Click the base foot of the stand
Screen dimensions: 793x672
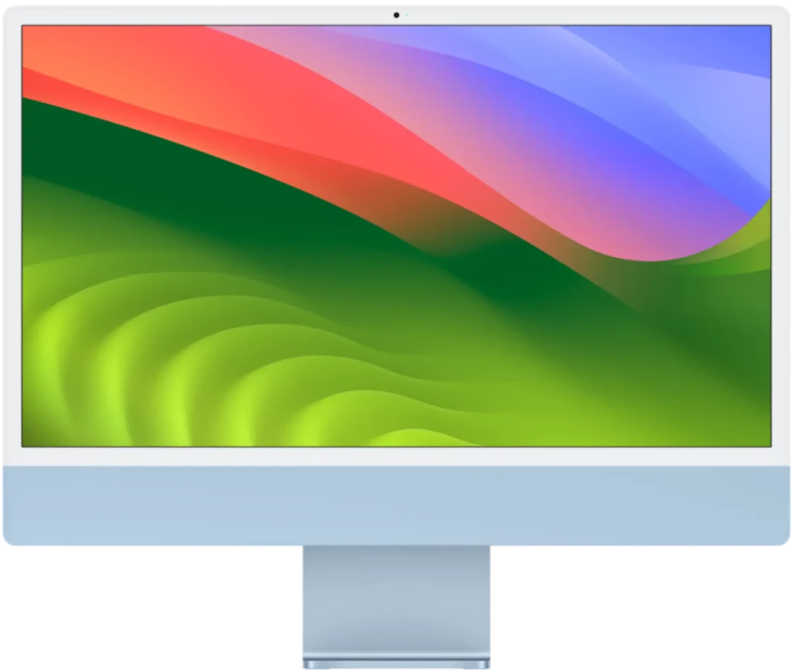(x=396, y=664)
